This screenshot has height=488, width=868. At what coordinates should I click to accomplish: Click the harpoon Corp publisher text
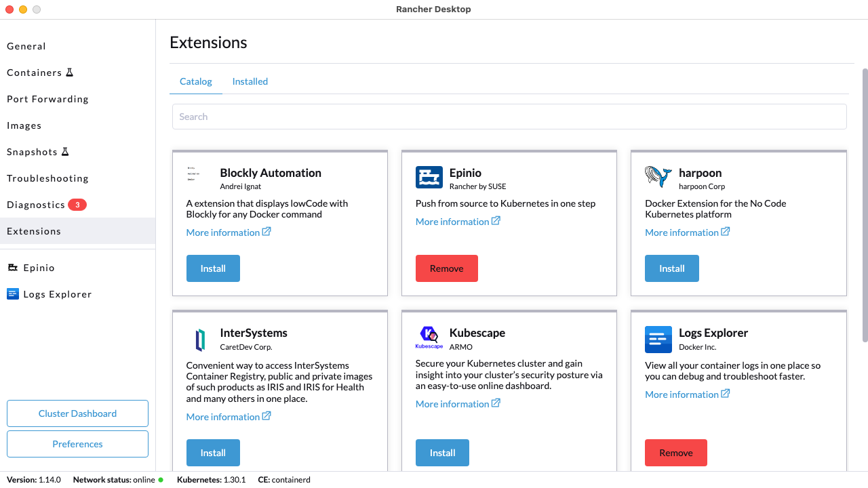[702, 186]
